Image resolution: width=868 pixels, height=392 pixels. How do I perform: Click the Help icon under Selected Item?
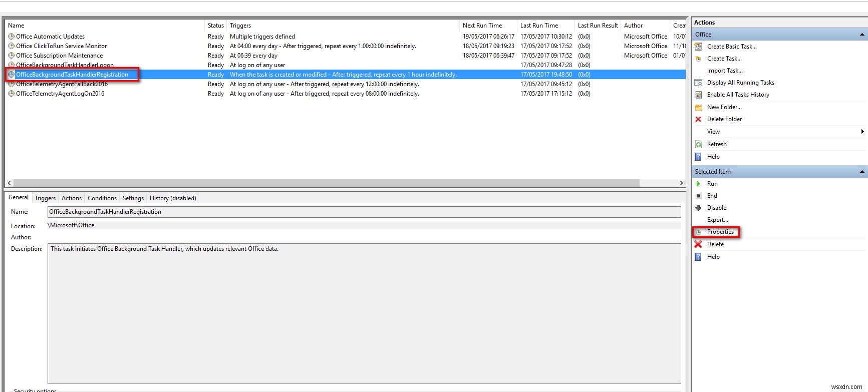698,257
